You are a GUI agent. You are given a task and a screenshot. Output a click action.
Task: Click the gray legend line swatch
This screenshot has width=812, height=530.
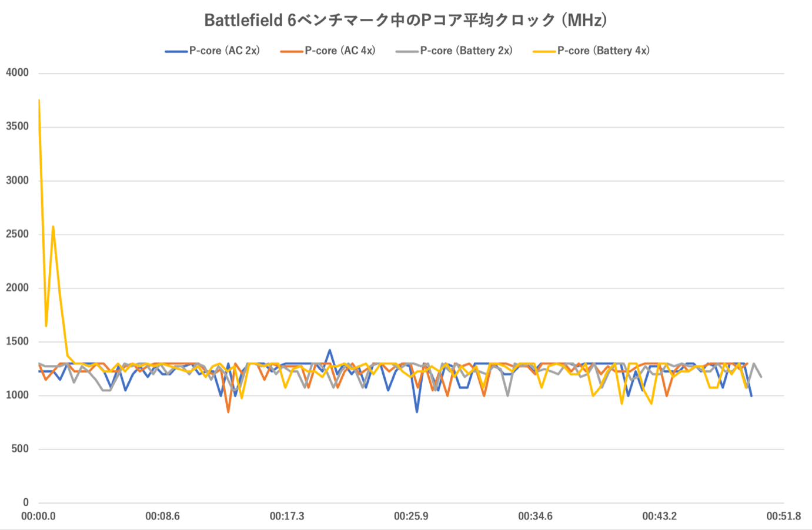(406, 52)
